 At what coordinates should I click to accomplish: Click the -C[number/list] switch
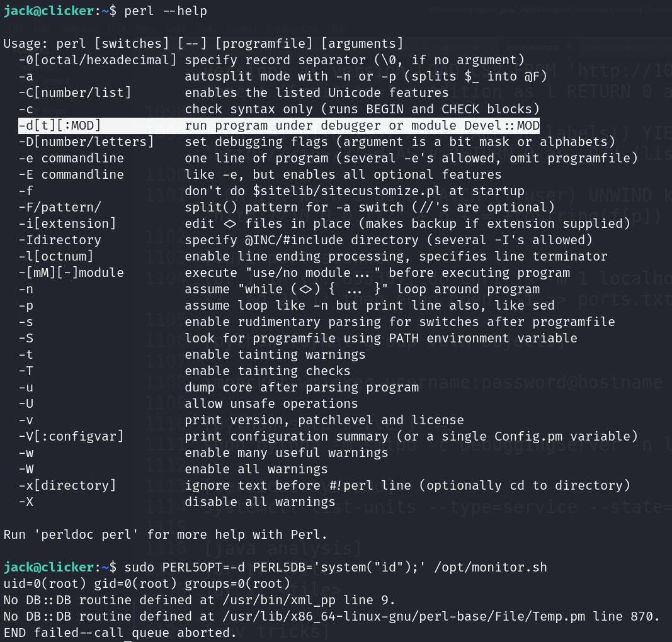(75, 93)
